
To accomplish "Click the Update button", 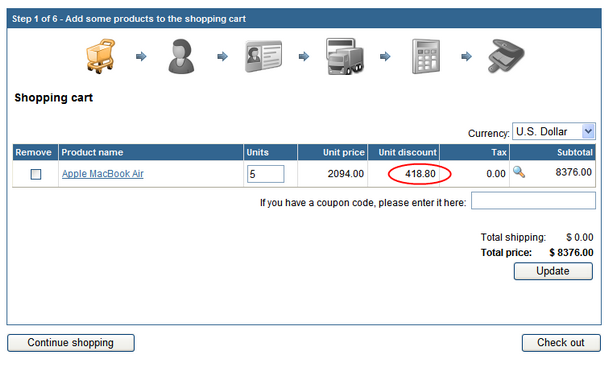I will point(553,271).
